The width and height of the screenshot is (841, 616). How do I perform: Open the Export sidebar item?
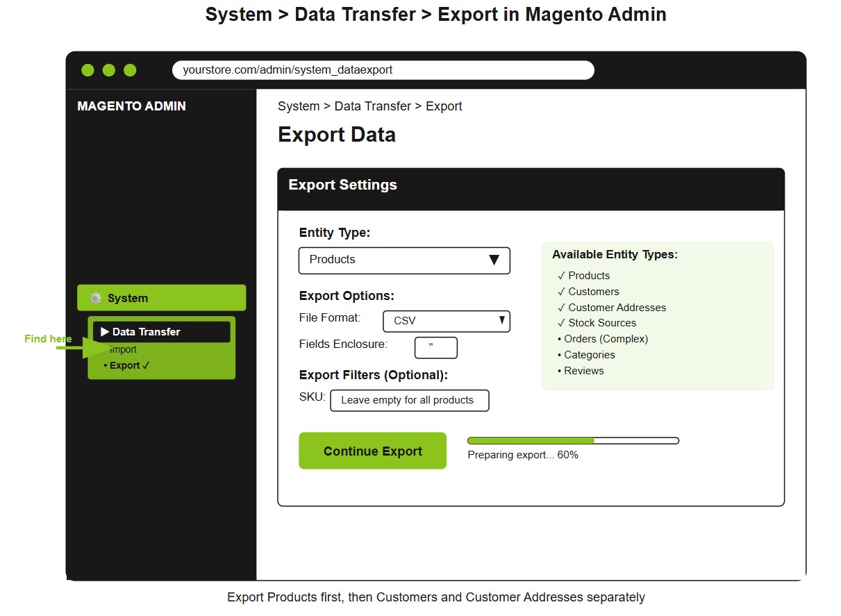pyautogui.click(x=126, y=365)
